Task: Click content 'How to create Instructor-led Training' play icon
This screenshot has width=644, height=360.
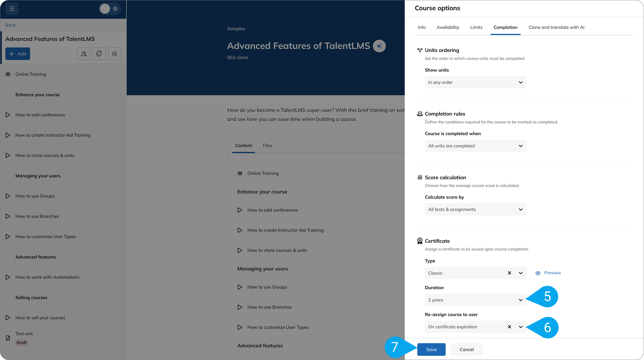Action: point(240,230)
